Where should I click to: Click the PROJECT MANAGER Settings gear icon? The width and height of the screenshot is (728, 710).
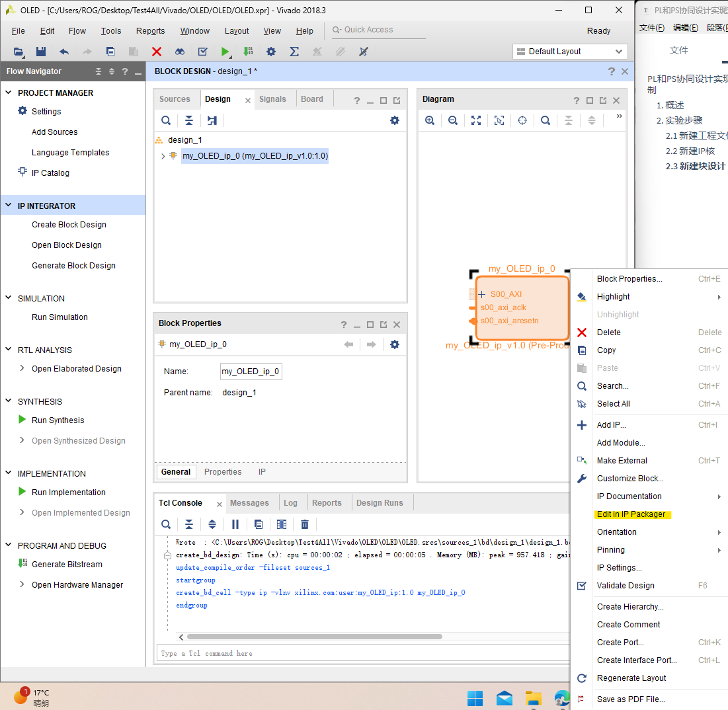coord(22,111)
